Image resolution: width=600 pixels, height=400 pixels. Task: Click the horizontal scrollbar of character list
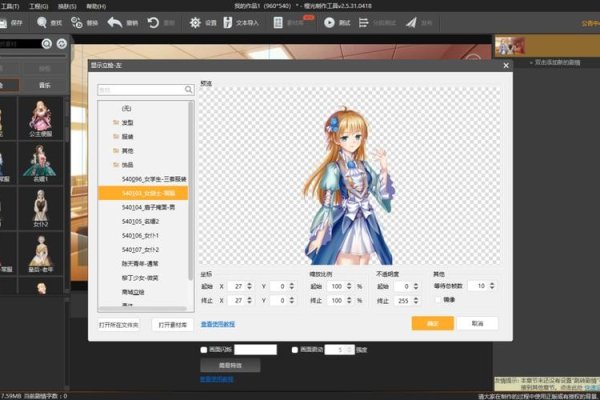(x=142, y=309)
